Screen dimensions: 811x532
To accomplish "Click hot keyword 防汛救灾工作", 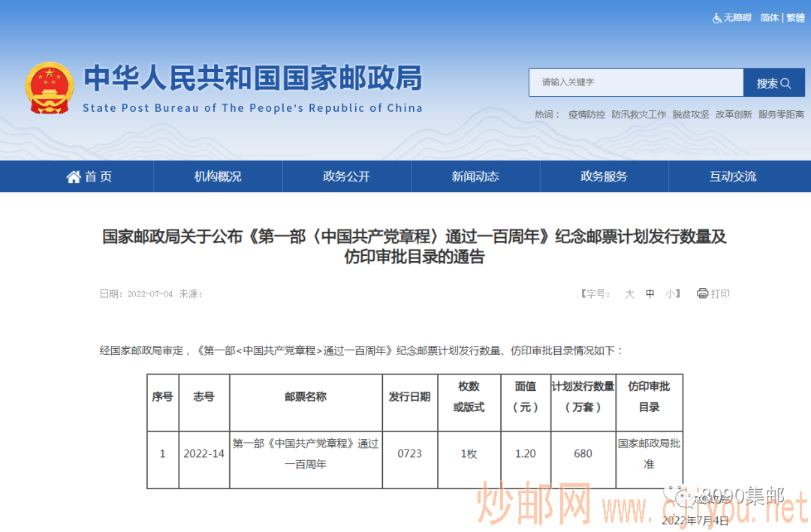I will [639, 114].
